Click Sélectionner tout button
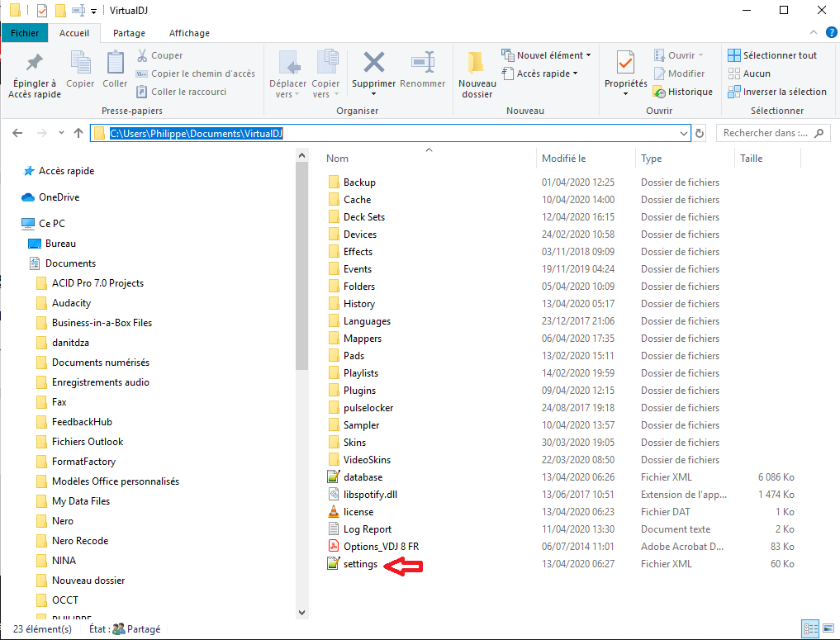 772,55
